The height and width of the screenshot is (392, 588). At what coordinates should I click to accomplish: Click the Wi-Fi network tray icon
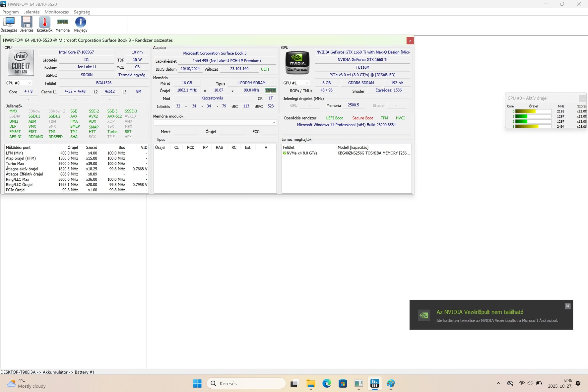coord(522,383)
